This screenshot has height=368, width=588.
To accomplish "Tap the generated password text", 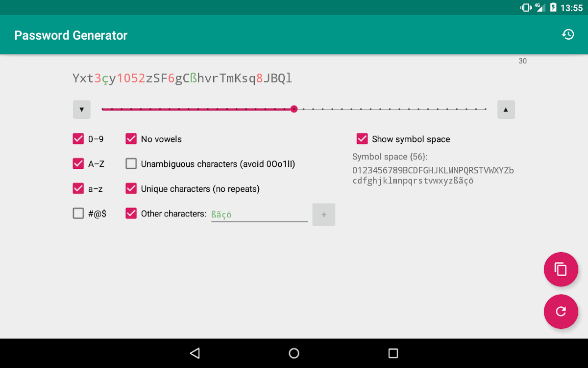I will [x=182, y=79].
